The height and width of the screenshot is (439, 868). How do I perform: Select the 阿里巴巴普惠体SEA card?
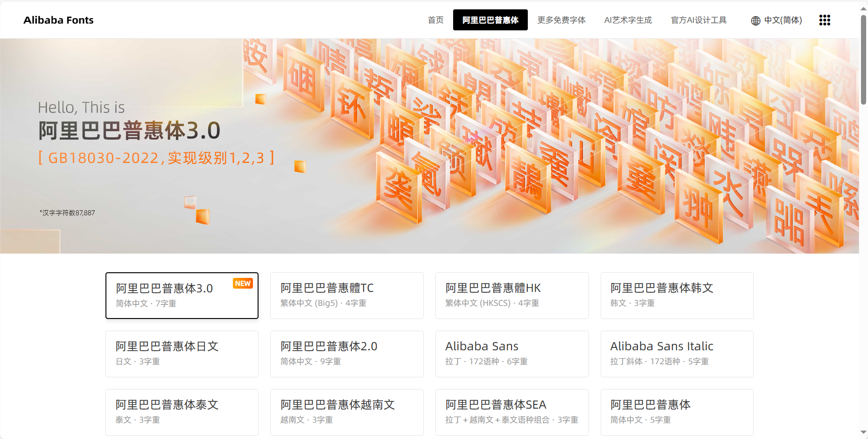click(x=512, y=412)
